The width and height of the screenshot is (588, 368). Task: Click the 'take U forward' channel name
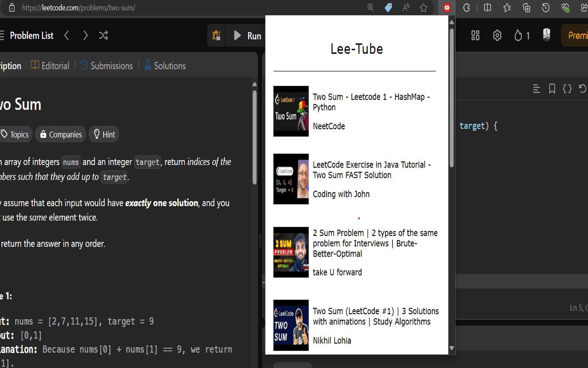337,272
